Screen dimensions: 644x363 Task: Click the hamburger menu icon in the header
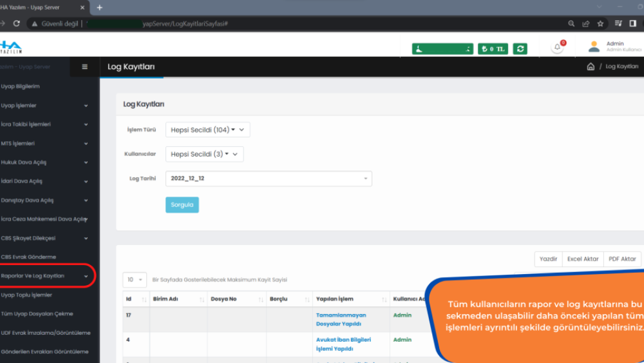(x=85, y=67)
